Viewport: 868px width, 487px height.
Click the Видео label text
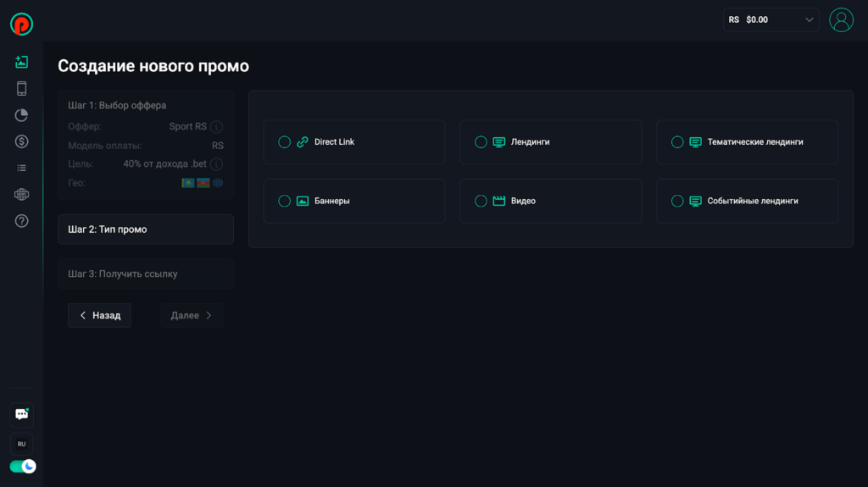523,201
